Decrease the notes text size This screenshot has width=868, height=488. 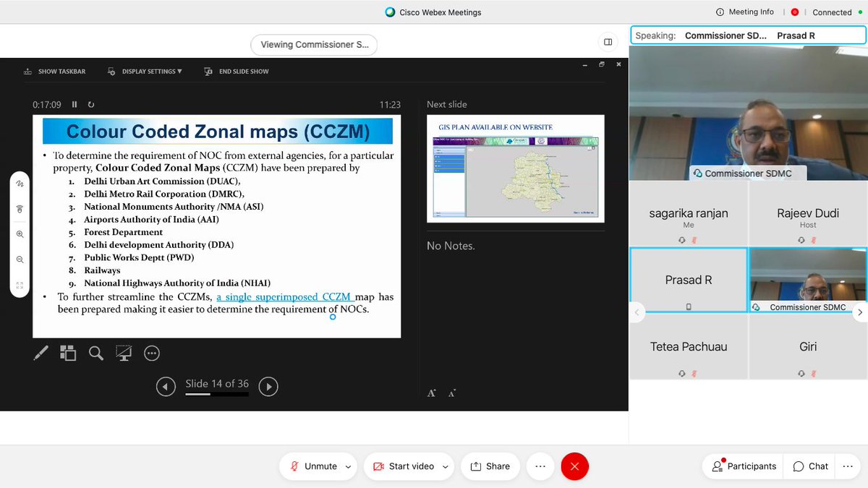point(452,393)
